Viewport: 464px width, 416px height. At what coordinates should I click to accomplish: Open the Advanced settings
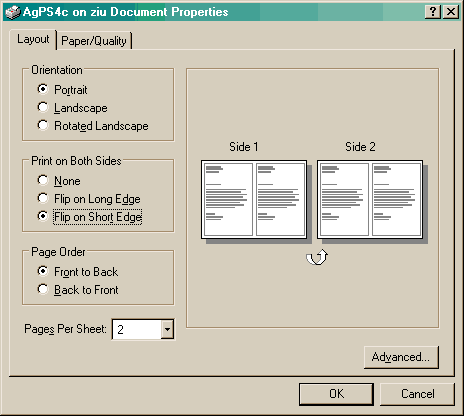point(401,357)
